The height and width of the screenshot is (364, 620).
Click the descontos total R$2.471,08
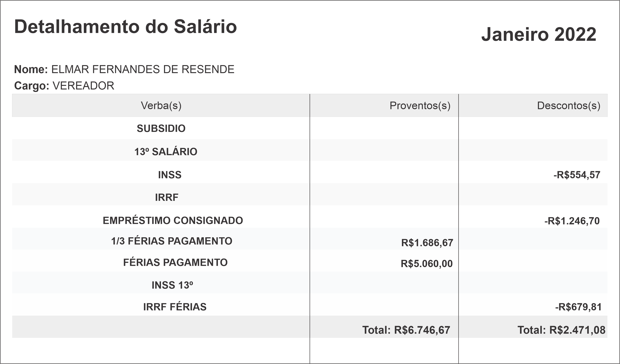point(561,330)
